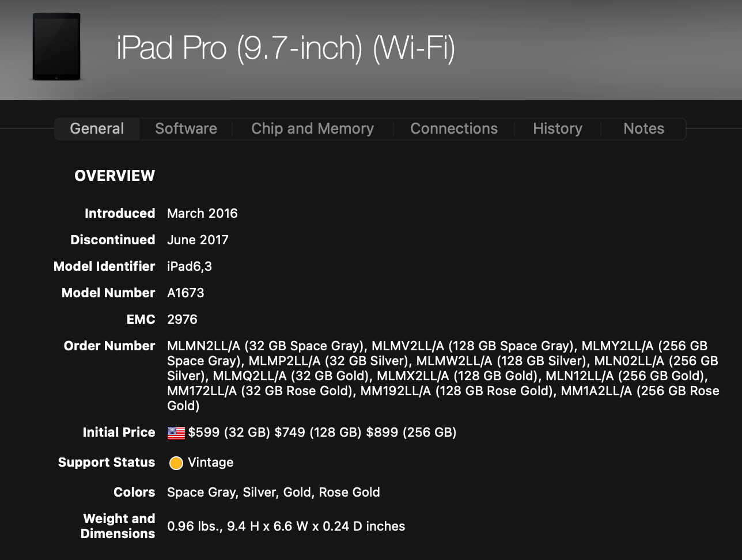Click the Model Identifier label
The image size is (742, 560).
click(104, 266)
